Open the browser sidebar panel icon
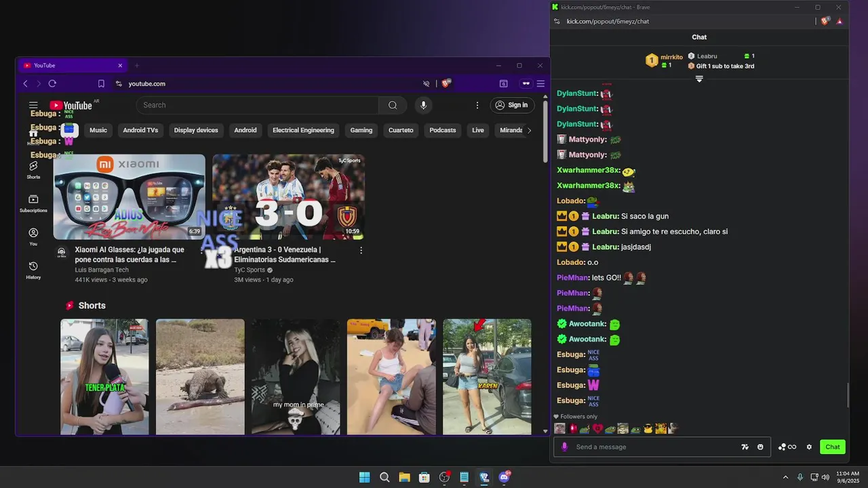The image size is (868, 488). (x=504, y=84)
